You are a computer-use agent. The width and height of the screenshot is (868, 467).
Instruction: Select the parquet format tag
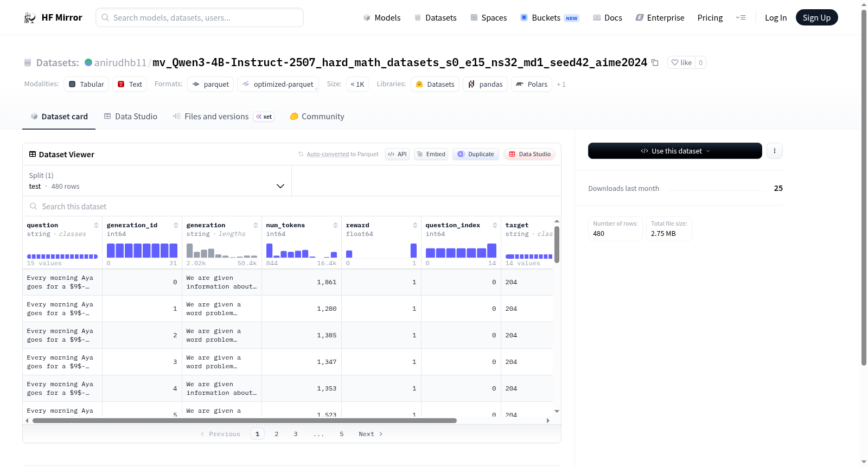210,84
